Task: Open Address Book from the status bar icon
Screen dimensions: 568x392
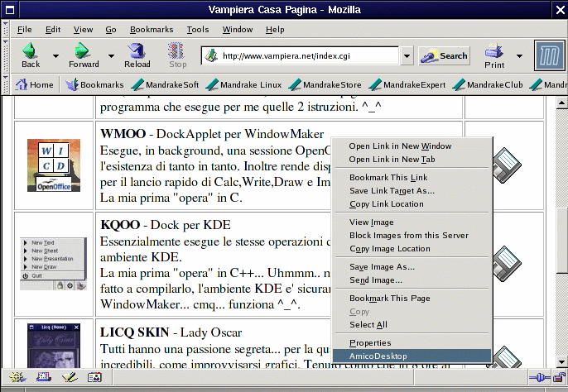Action: tap(94, 377)
